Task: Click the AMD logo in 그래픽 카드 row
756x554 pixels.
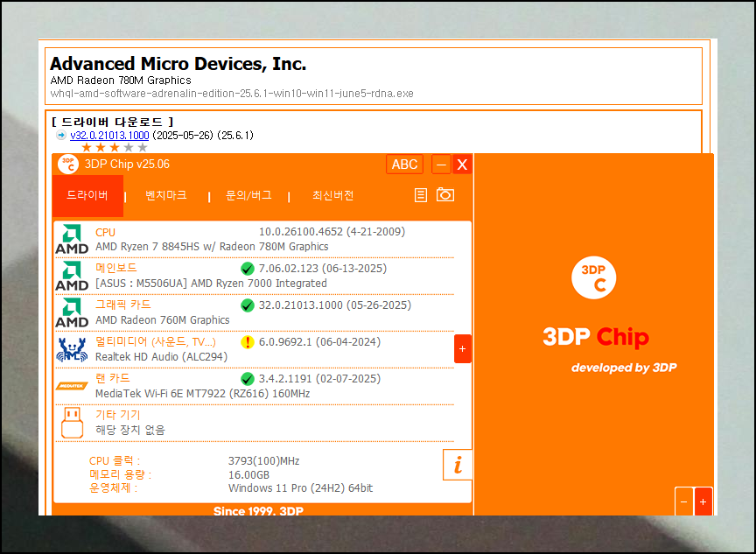Action: pos(72,312)
